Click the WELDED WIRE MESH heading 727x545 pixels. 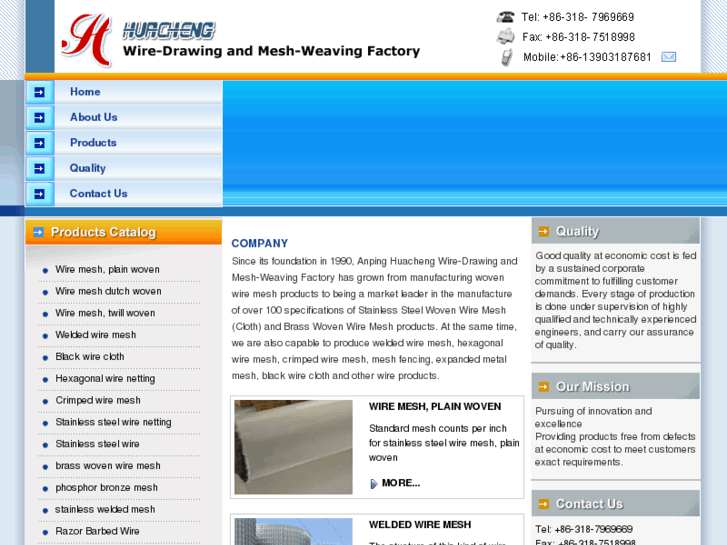point(420,525)
